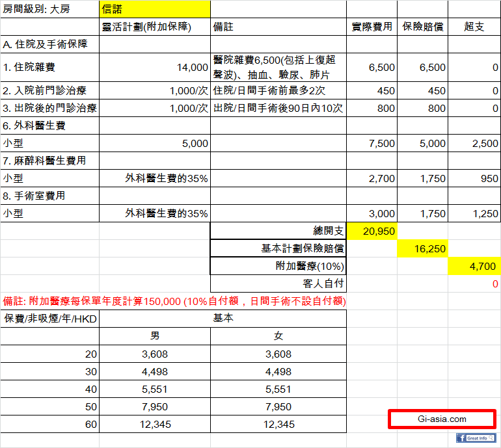Click male premium 3,608 cell
Screen dimensions: 501x448
[x=155, y=354]
